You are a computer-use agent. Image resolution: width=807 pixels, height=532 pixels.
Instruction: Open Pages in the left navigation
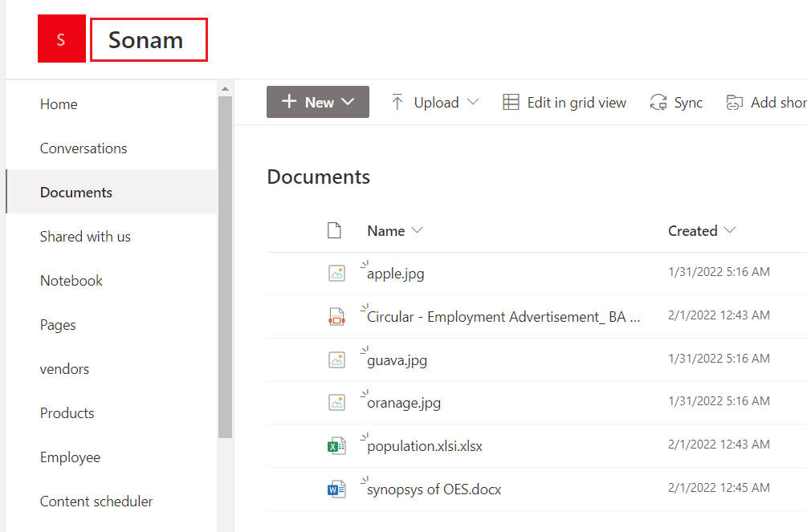click(x=58, y=325)
